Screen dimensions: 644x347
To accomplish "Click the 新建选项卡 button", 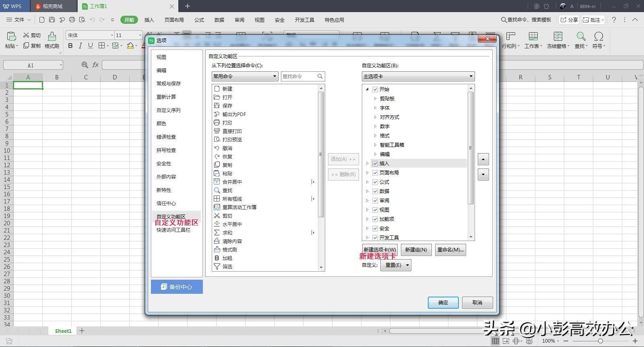I will point(380,250).
